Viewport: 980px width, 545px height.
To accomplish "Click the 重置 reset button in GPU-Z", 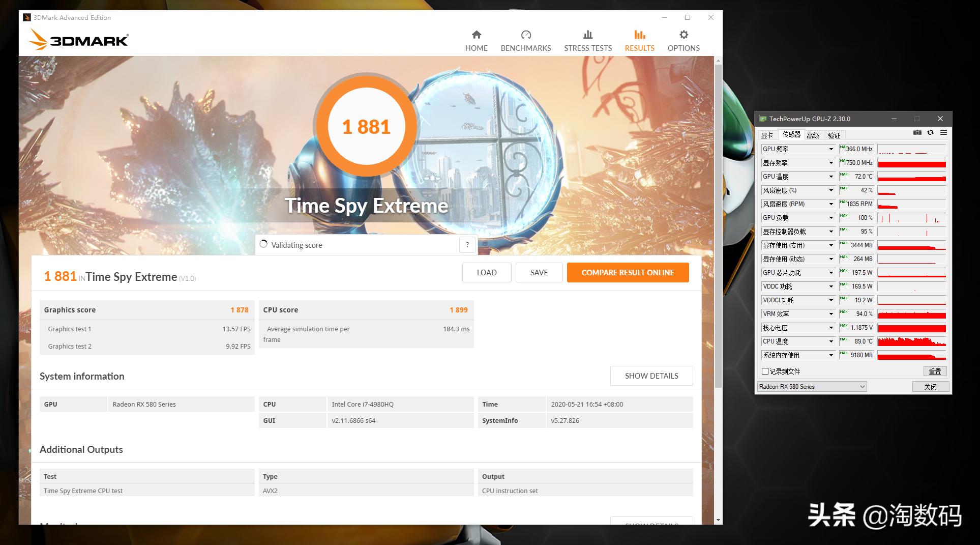I will coord(934,371).
